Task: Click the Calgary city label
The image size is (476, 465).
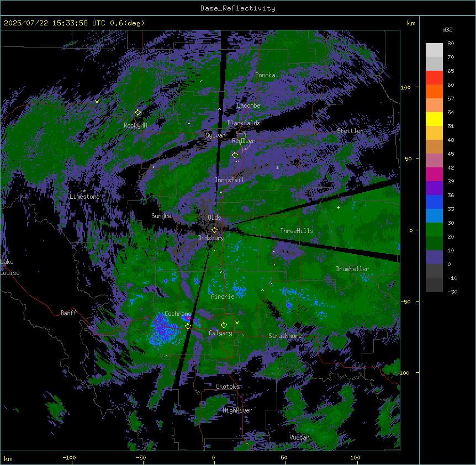Action: click(220, 333)
